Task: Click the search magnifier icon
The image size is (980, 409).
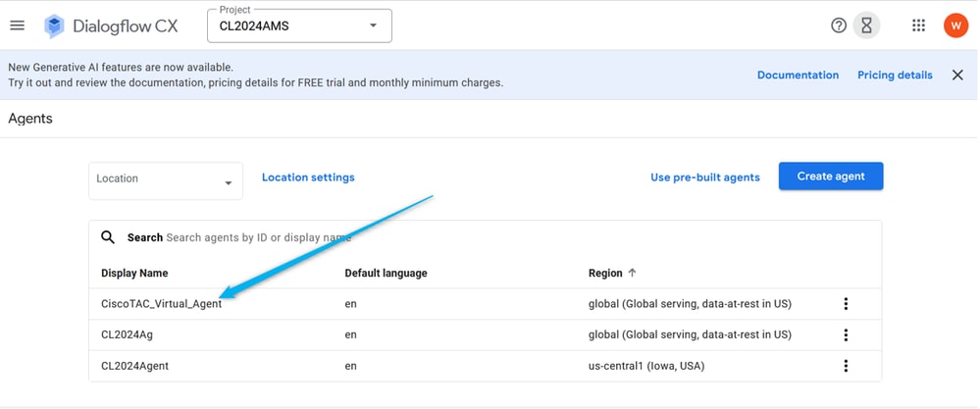Action: point(108,237)
